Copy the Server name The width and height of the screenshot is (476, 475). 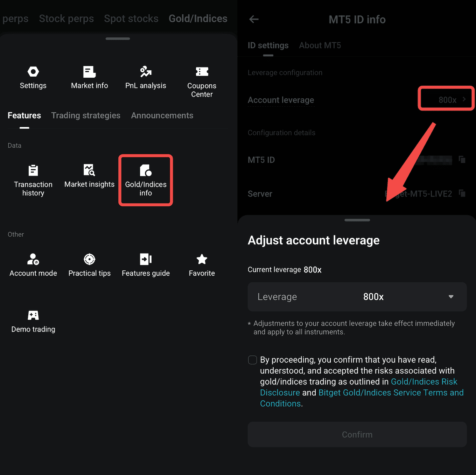tap(462, 193)
